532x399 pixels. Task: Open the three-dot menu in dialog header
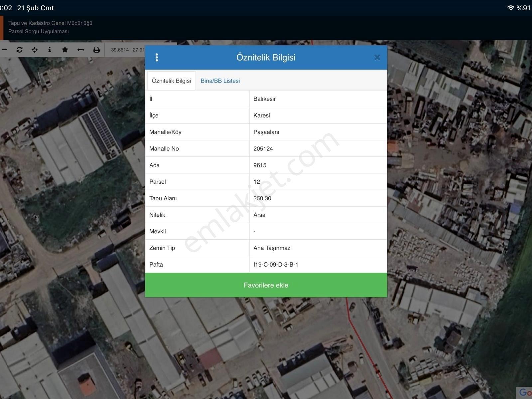tap(157, 58)
